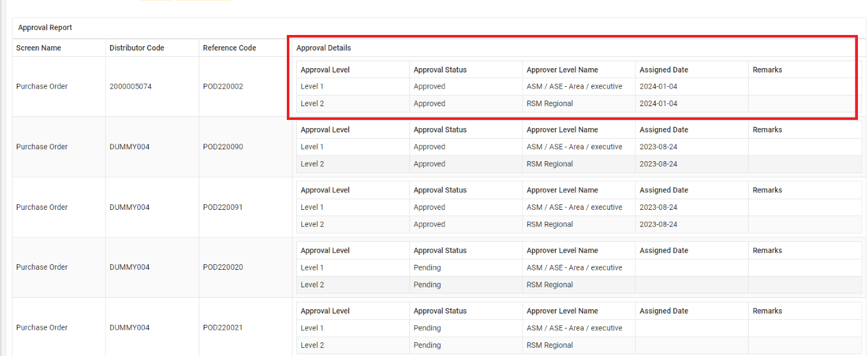Click DUMMY004 in the POD220091 row
Screen dimensions: 868x356
pyautogui.click(x=129, y=207)
